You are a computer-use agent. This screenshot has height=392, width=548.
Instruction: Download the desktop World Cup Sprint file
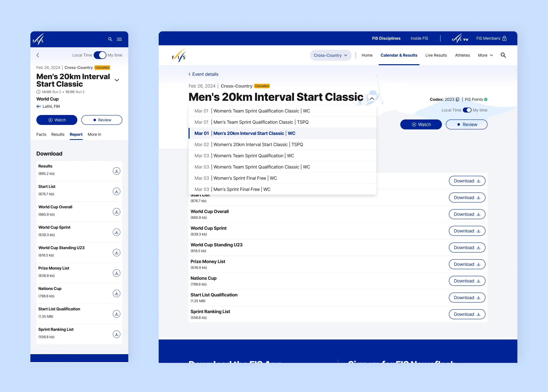pyautogui.click(x=467, y=231)
